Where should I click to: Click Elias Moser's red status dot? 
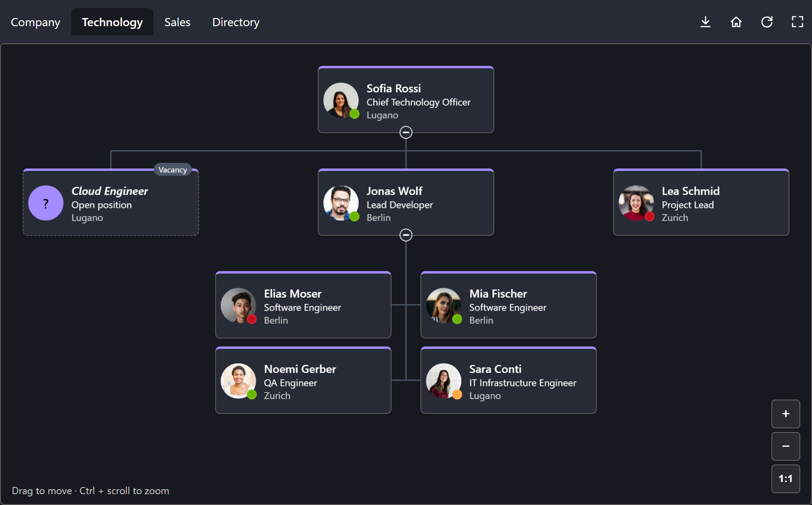click(252, 319)
